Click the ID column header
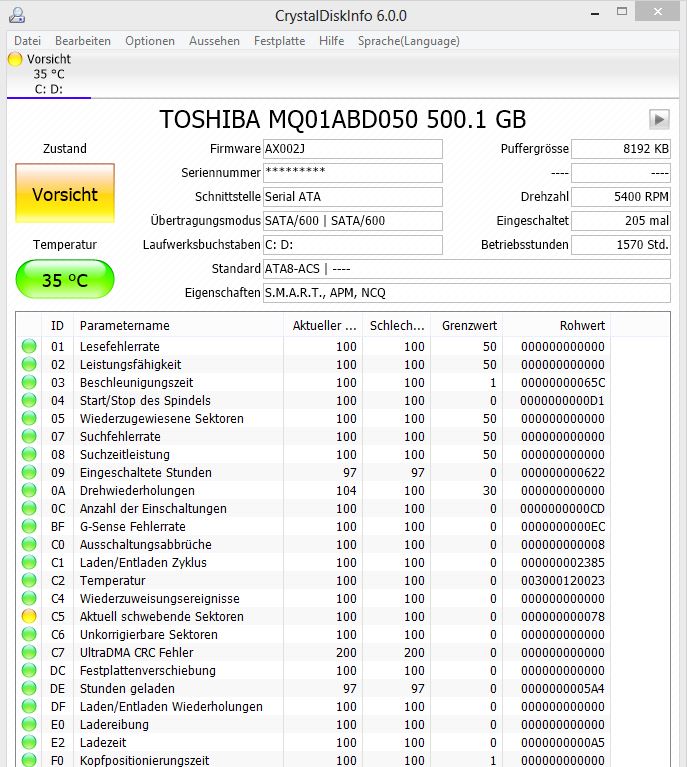Image resolution: width=687 pixels, height=767 pixels. pos(57,326)
